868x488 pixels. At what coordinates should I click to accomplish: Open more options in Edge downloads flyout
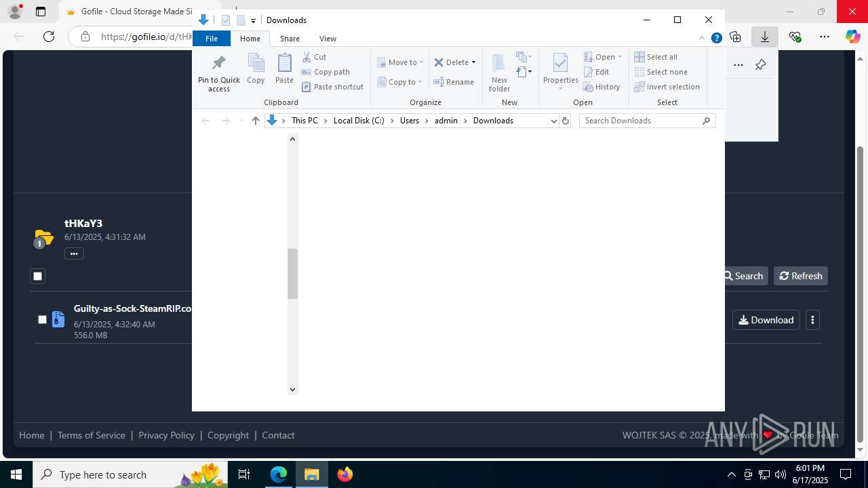click(x=738, y=65)
